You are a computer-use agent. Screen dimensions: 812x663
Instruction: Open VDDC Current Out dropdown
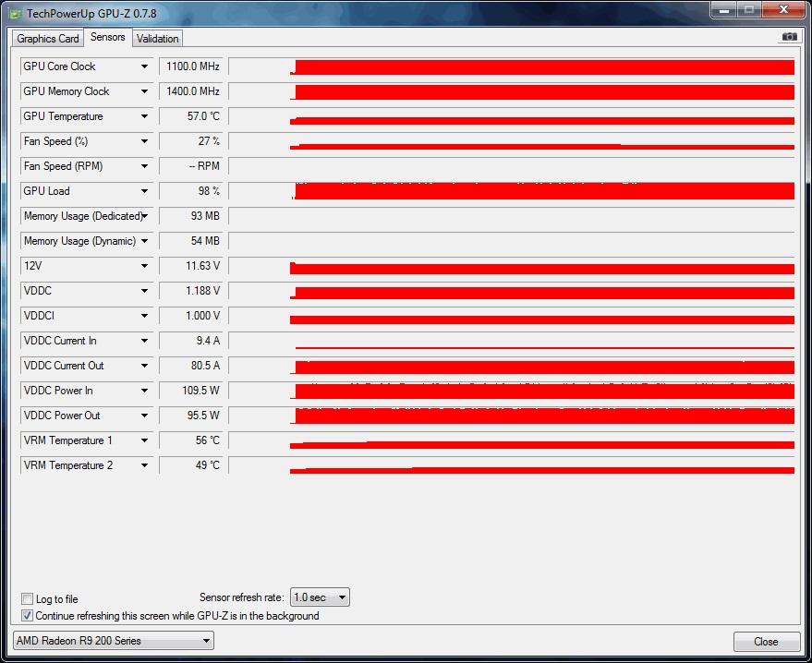click(144, 366)
